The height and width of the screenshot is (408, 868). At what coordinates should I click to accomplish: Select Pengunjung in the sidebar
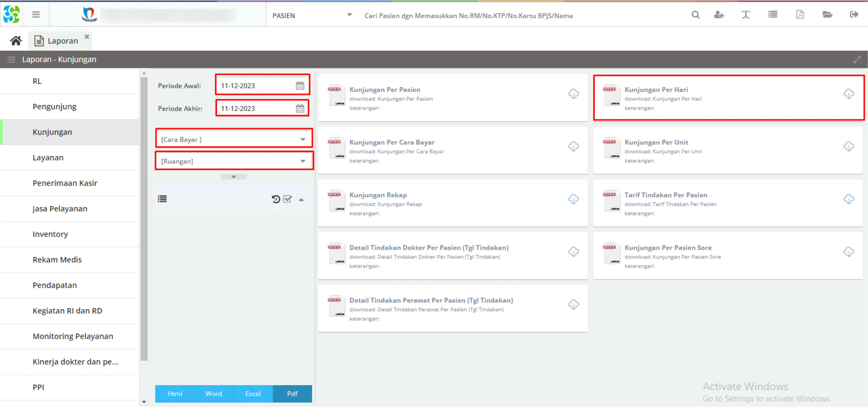pos(69,107)
